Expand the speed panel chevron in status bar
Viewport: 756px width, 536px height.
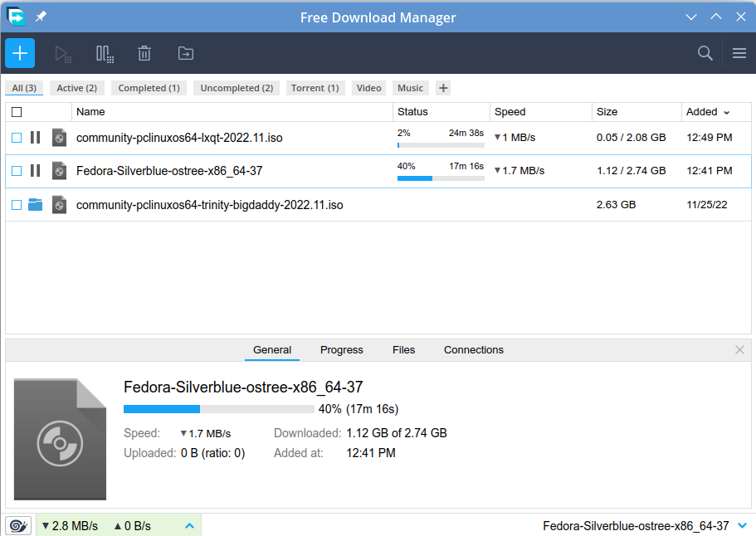pyautogui.click(x=189, y=526)
